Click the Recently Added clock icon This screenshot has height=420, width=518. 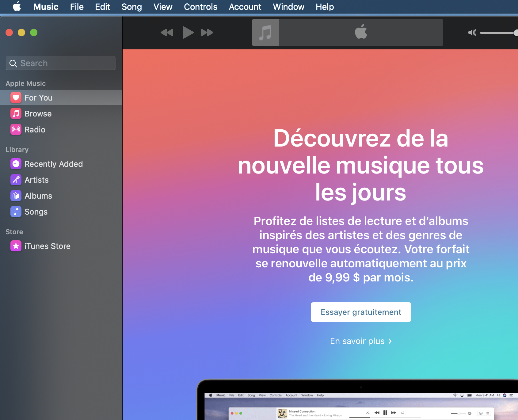(16, 164)
